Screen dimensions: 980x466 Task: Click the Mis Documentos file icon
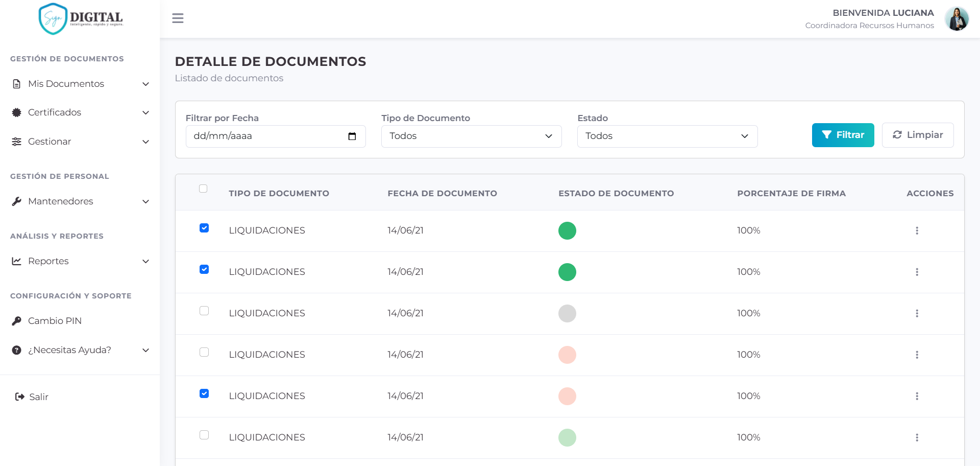coord(17,84)
